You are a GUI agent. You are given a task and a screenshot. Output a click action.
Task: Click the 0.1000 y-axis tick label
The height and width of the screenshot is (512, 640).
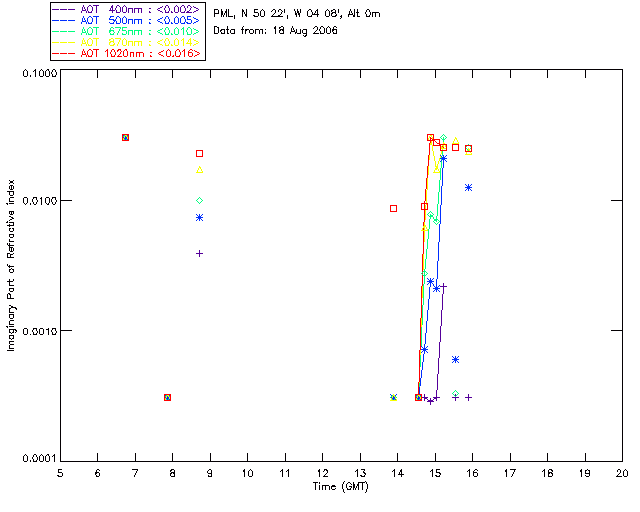pos(39,73)
